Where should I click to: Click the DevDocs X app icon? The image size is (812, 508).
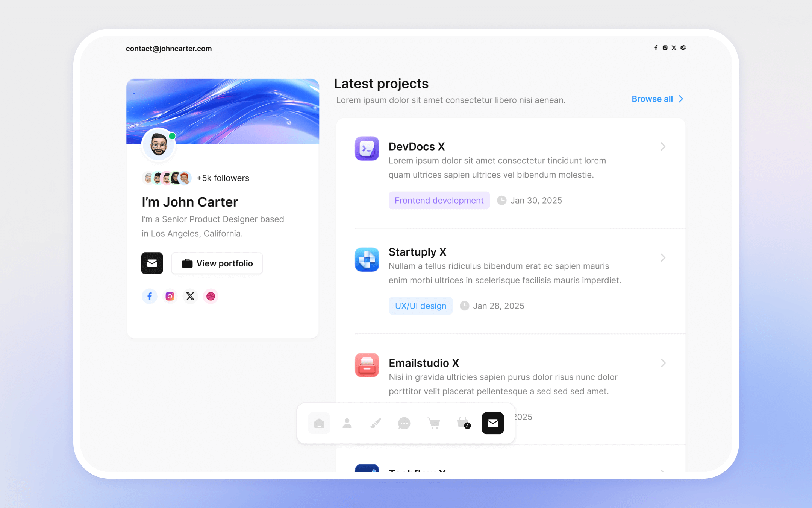tap(367, 148)
